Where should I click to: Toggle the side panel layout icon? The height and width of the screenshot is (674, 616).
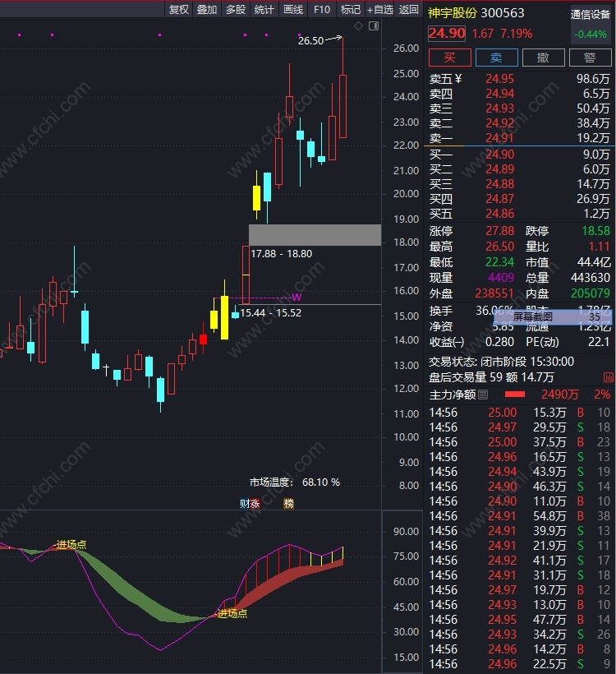(374, 26)
